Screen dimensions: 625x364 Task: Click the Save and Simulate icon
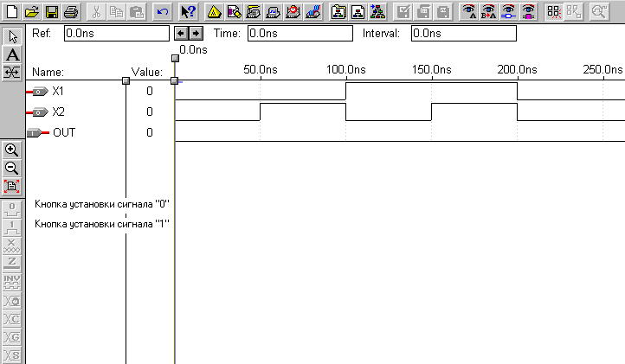pos(443,12)
